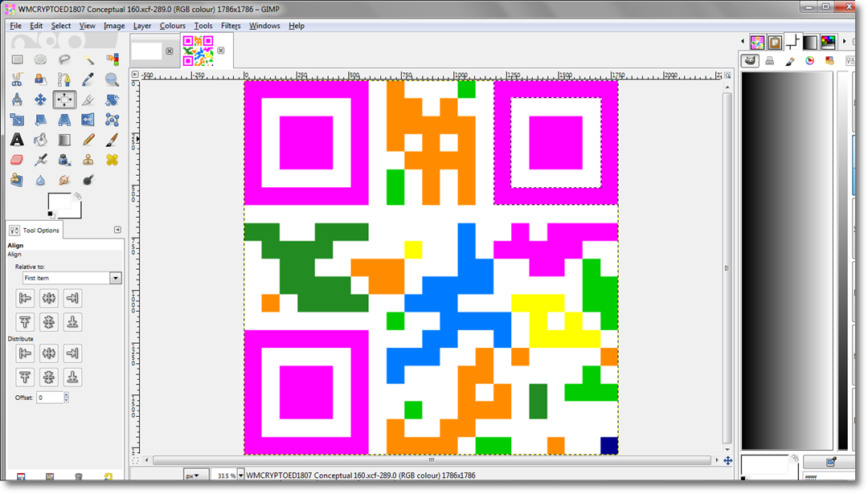The height and width of the screenshot is (494, 868).
Task: Increase the Offset spinner value
Action: pyautogui.click(x=67, y=394)
